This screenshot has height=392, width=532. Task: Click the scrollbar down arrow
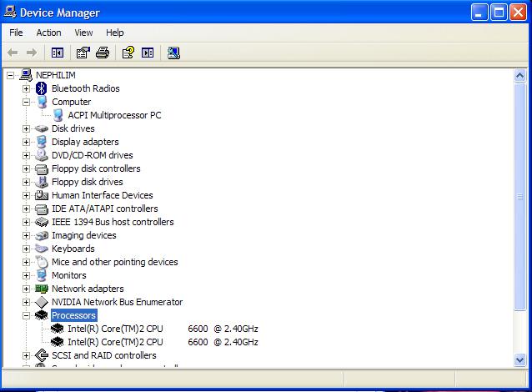click(x=519, y=359)
